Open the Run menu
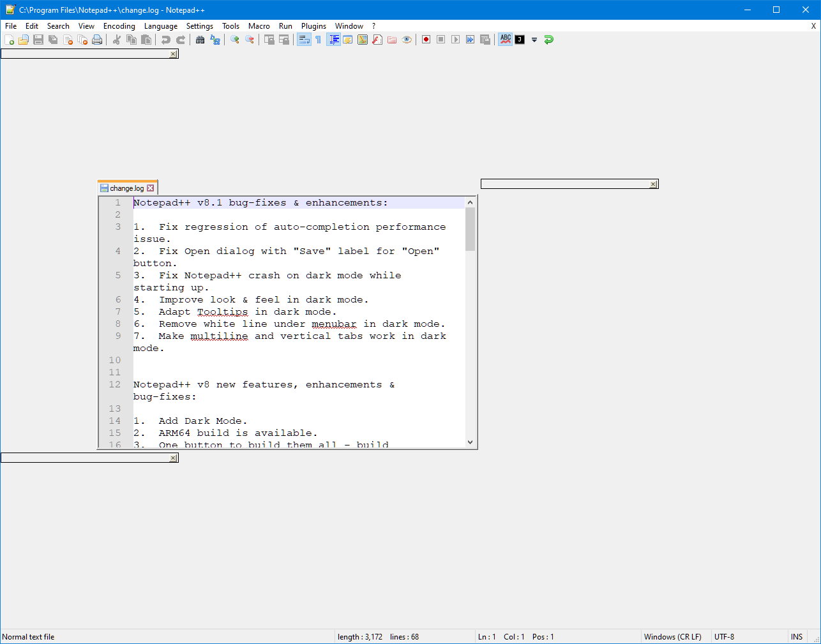 click(x=285, y=26)
